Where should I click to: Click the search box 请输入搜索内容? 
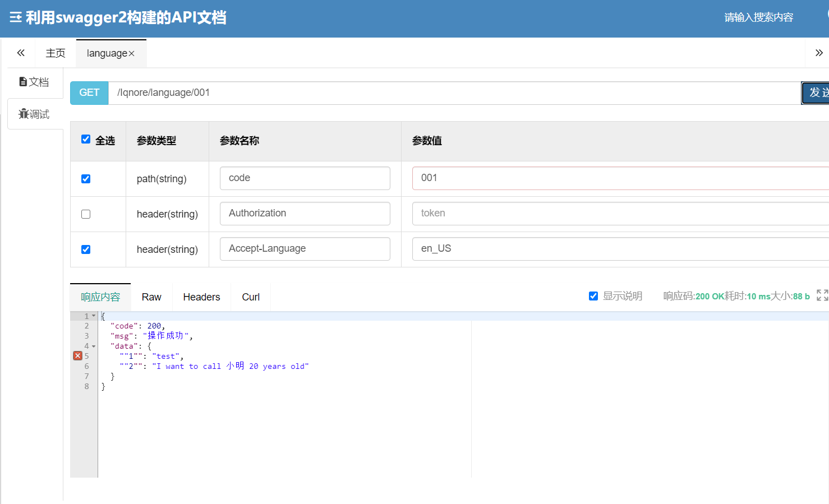758,17
